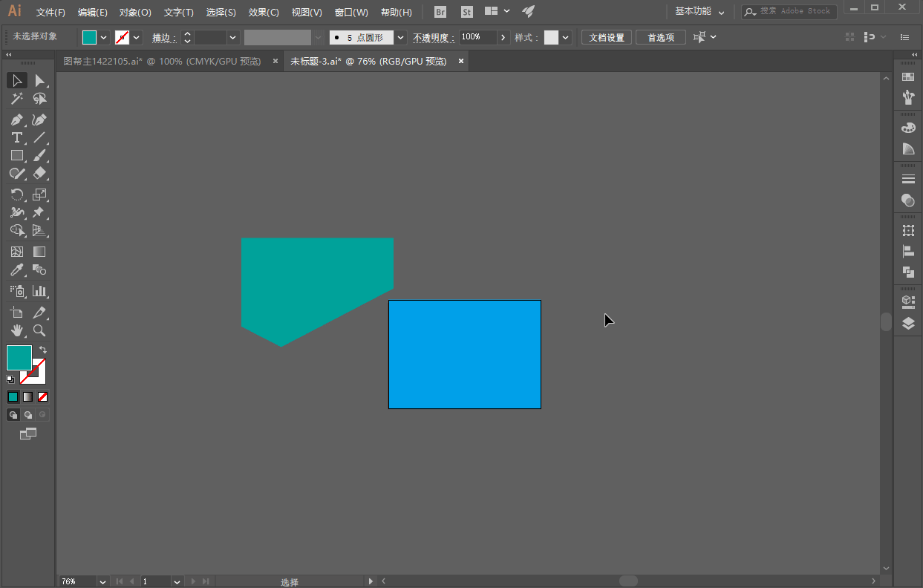Viewport: 923px width, 588px height.
Task: Open the 5 点圆形 brush dropdown
Action: 401,37
